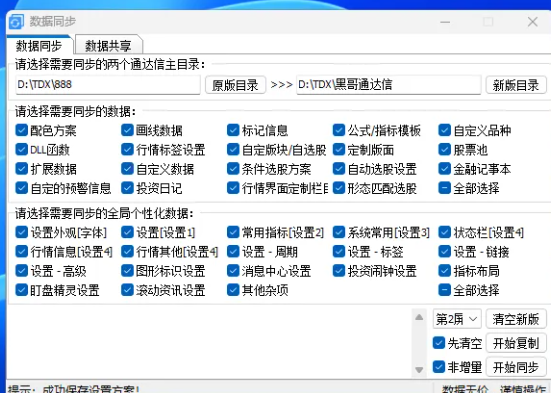
Task: Toggle the 消息中心设置 checkbox
Action: coord(233,271)
